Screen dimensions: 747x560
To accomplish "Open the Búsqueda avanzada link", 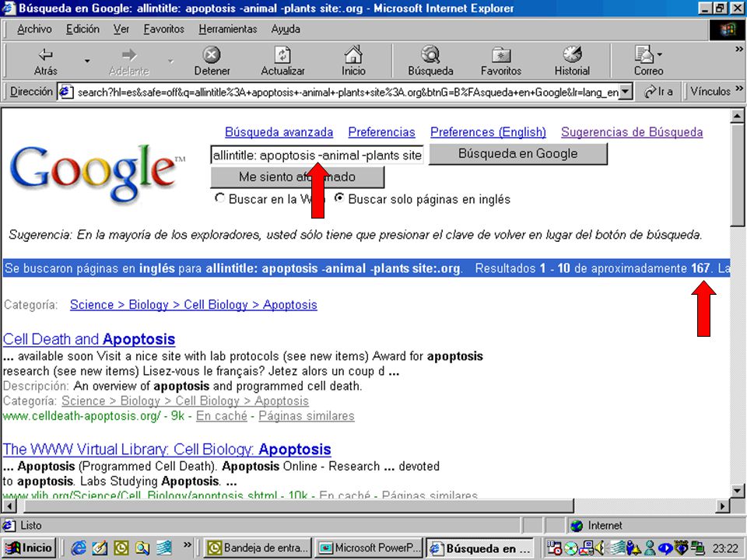I will (279, 132).
